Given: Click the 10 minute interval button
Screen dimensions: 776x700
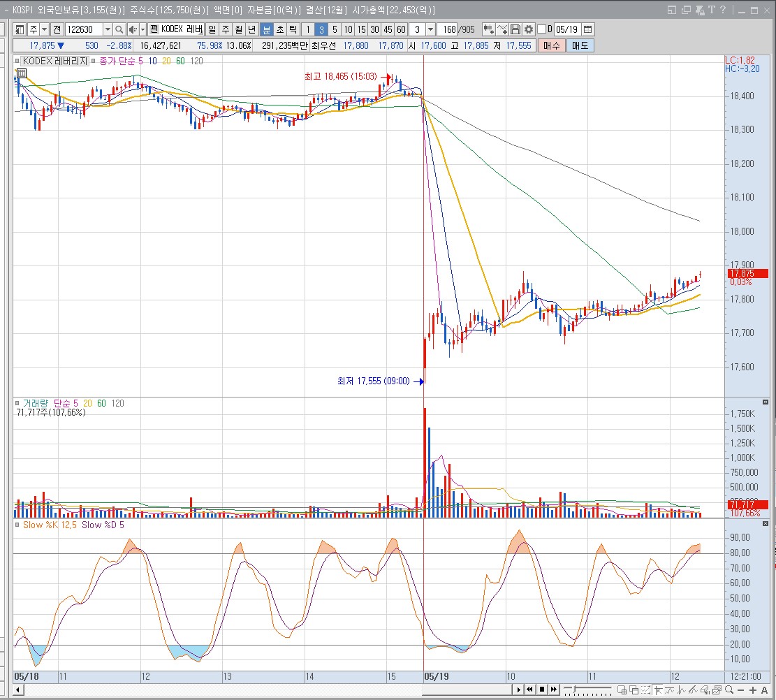Looking at the screenshot, I should point(348,30).
